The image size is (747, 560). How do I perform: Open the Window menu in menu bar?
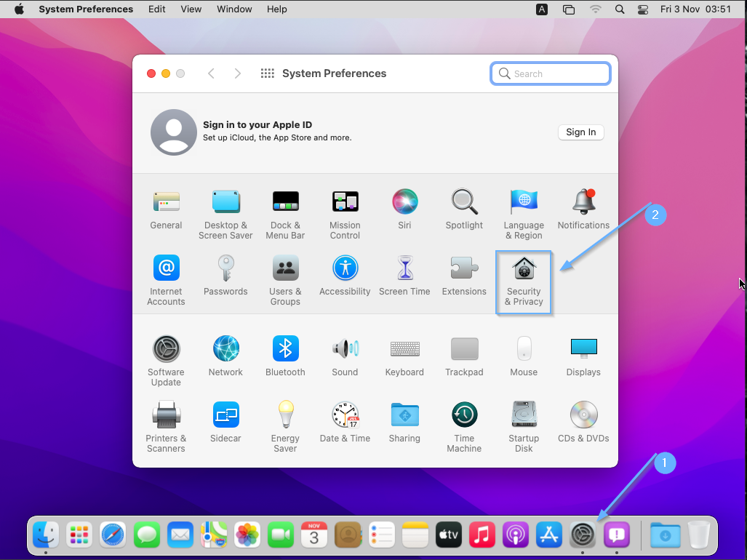tap(234, 9)
